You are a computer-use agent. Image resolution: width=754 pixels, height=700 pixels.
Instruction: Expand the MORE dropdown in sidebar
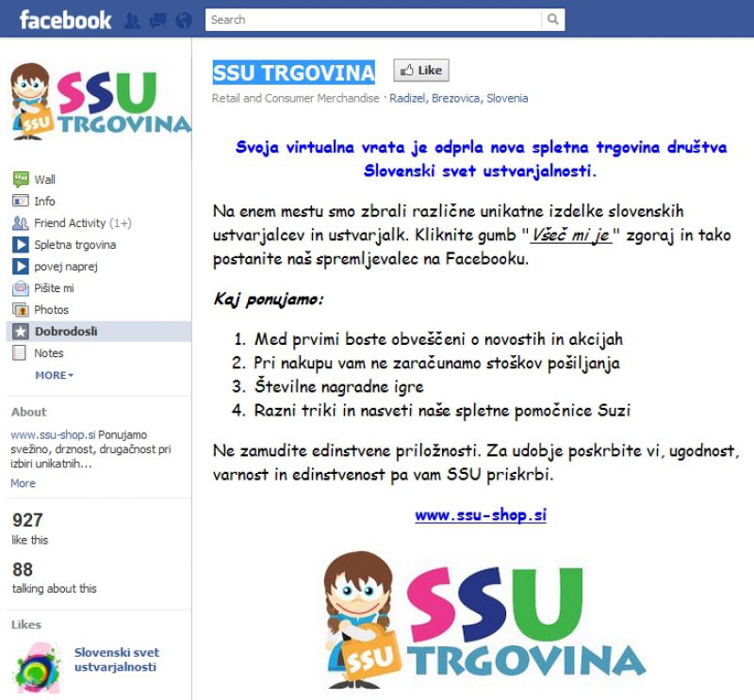click(55, 375)
